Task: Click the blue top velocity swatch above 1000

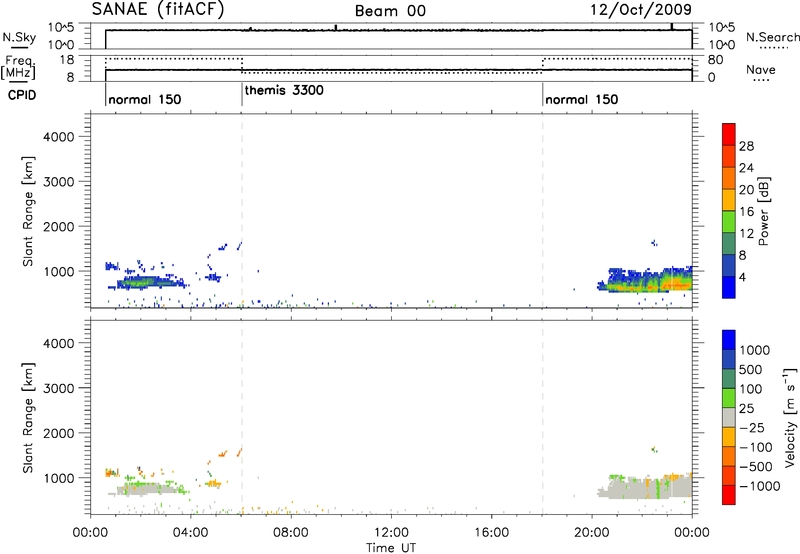Action: coord(729,340)
